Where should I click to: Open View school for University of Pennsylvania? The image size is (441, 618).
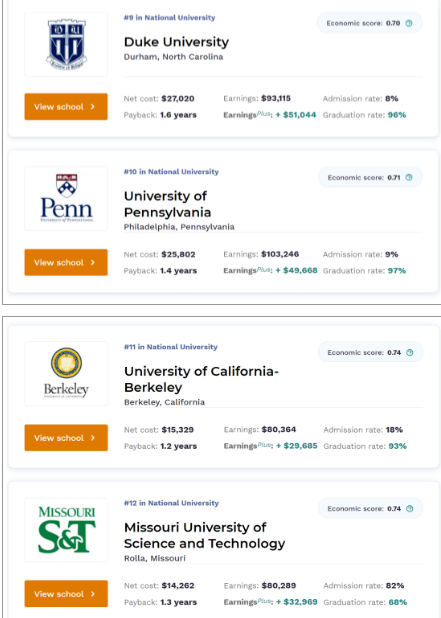click(x=66, y=262)
